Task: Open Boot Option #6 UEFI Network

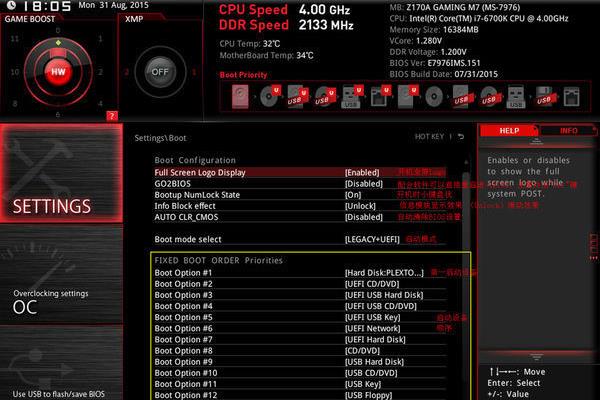Action: tap(372, 328)
